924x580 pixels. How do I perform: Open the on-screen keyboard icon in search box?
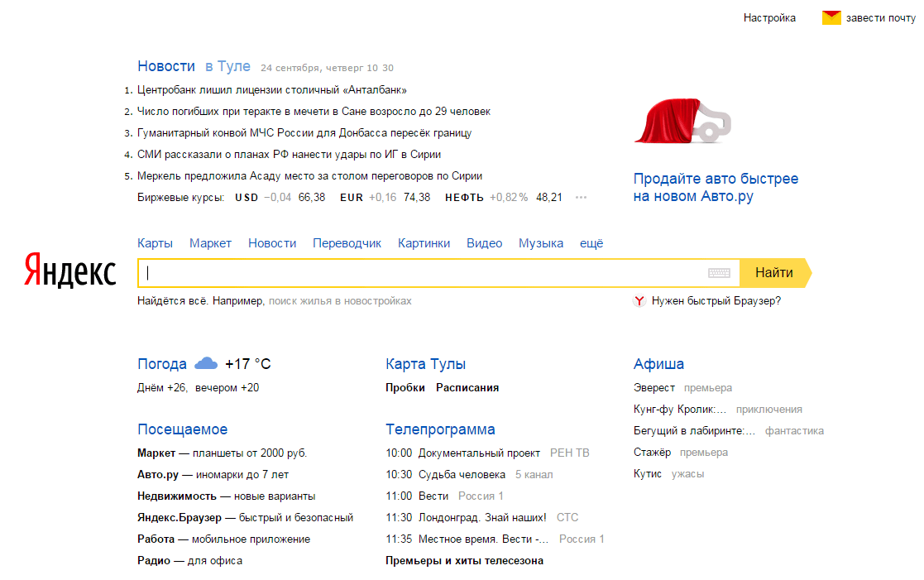click(x=719, y=273)
